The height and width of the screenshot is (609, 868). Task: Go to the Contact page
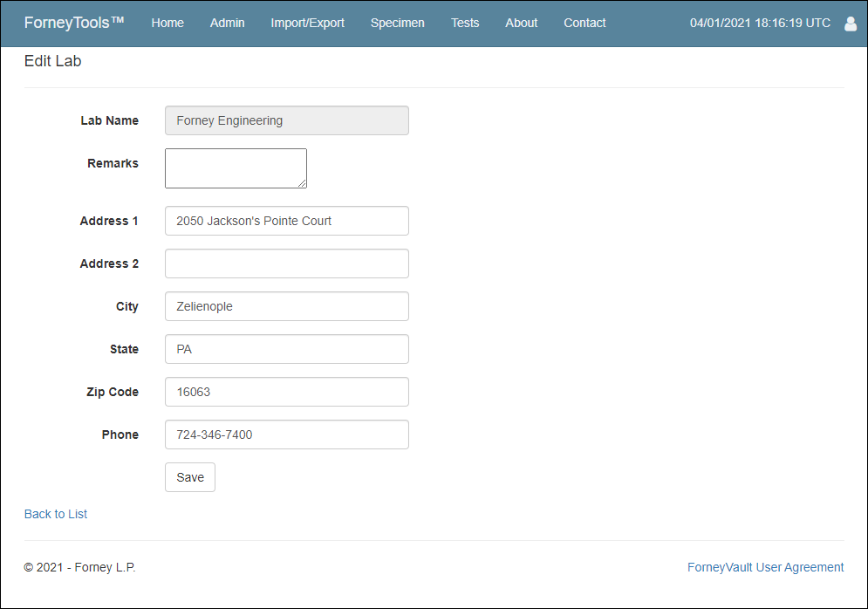point(584,23)
